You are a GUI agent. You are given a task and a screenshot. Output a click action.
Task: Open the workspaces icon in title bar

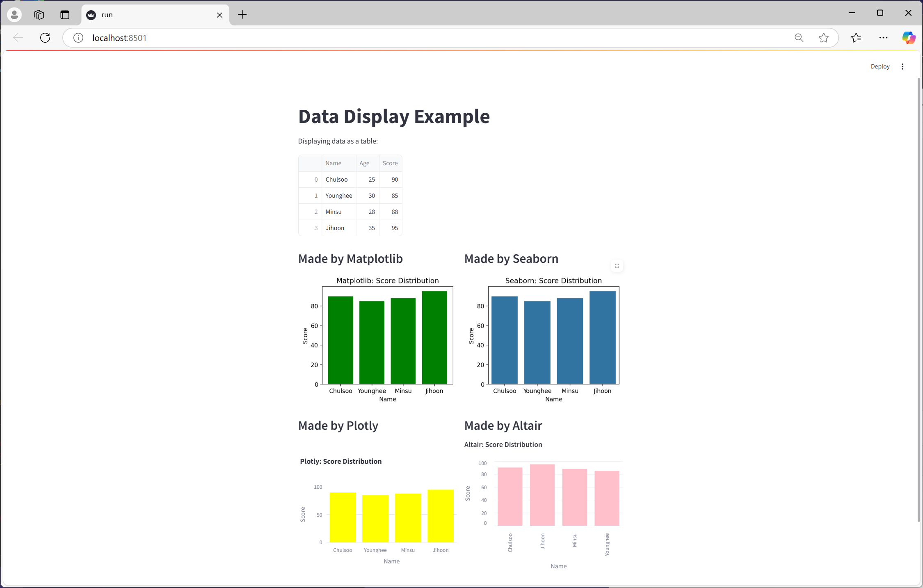39,15
